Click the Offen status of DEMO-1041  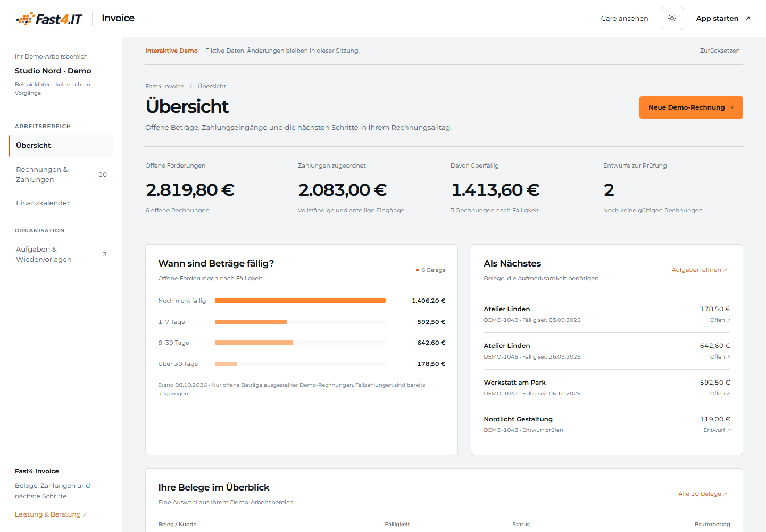point(720,394)
